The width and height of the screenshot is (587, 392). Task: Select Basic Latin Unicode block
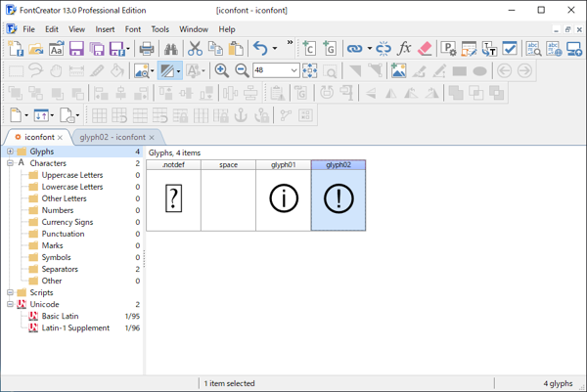coord(60,316)
